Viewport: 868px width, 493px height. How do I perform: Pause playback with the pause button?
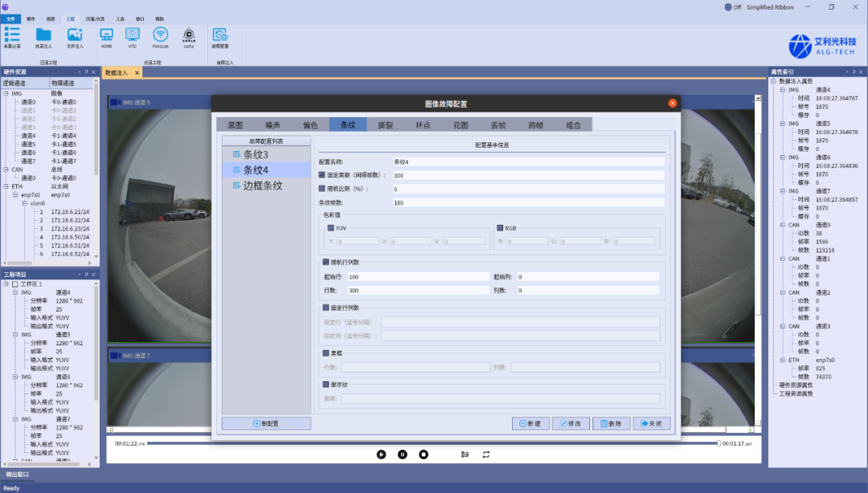[403, 454]
